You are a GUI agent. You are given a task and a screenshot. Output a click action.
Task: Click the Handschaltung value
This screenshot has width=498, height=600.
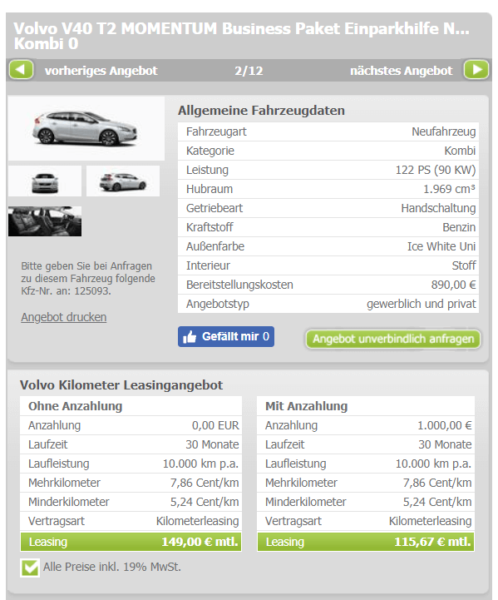[438, 208]
